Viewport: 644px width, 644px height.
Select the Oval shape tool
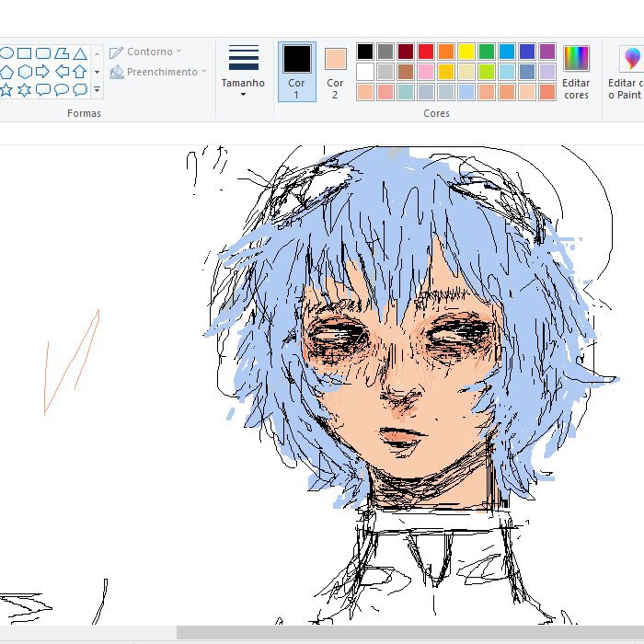6,53
